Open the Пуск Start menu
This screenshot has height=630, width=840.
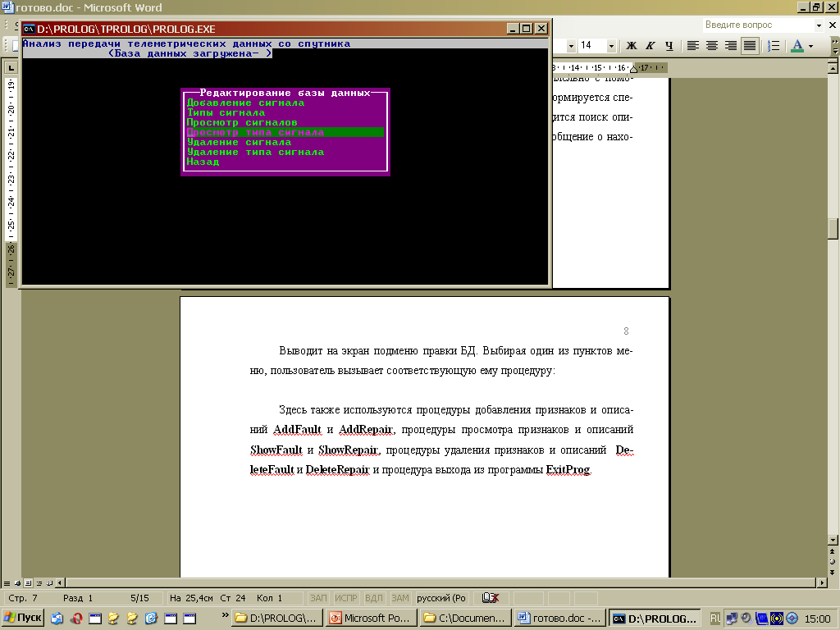point(22,619)
